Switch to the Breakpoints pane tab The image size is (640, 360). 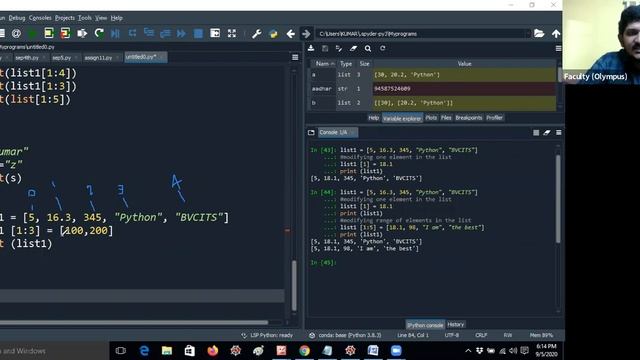pos(469,118)
